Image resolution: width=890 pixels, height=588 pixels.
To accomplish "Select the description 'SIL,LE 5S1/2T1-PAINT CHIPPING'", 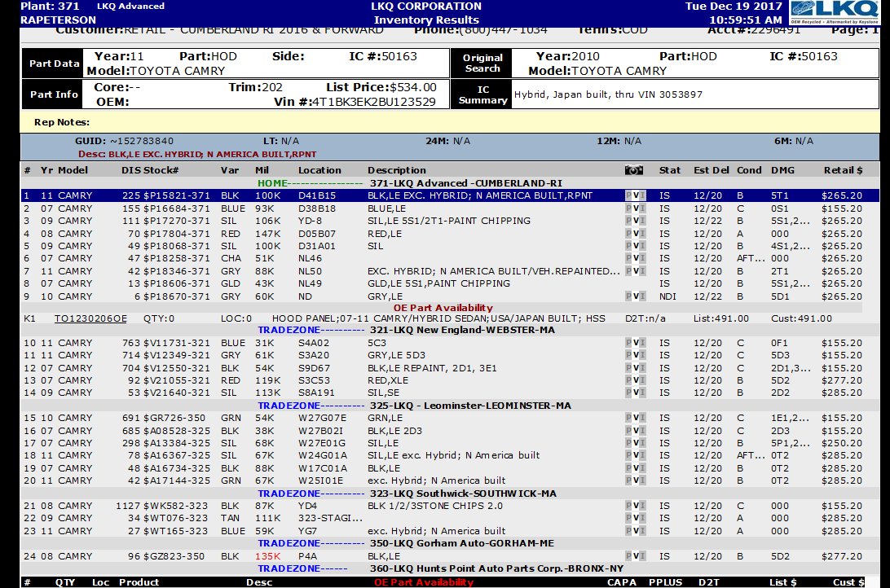I will click(x=449, y=222).
